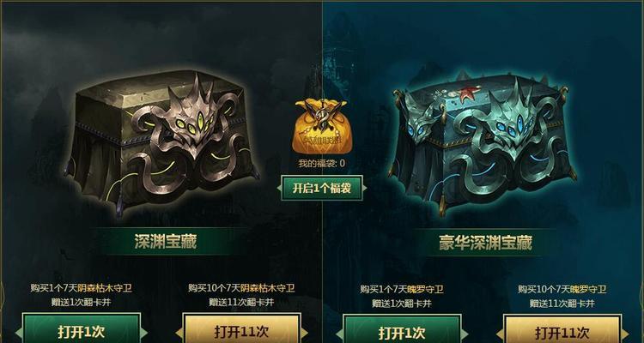The width and height of the screenshot is (644, 343).
Task: Click 打开1次 under 豪华深渊宝藏
Action: tap(402, 332)
